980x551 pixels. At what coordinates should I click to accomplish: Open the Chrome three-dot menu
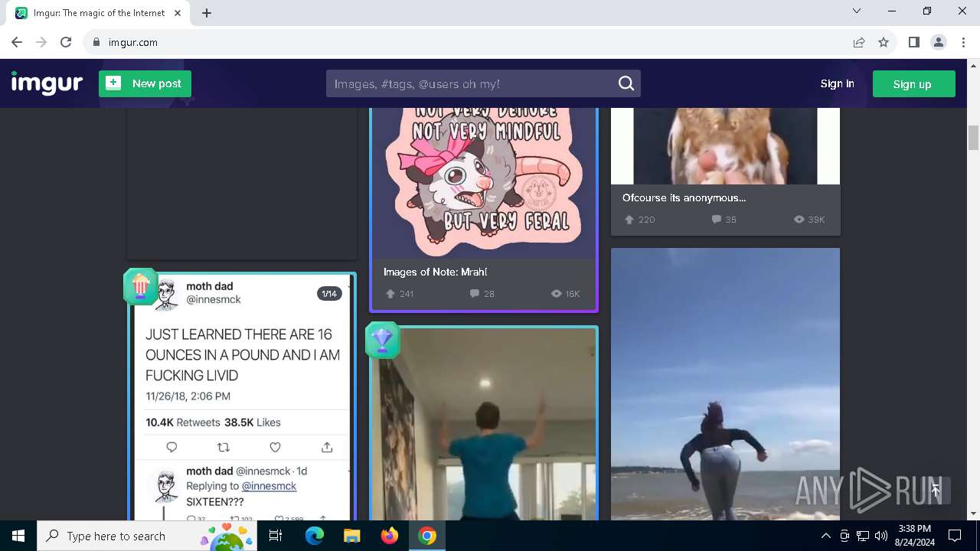[962, 42]
